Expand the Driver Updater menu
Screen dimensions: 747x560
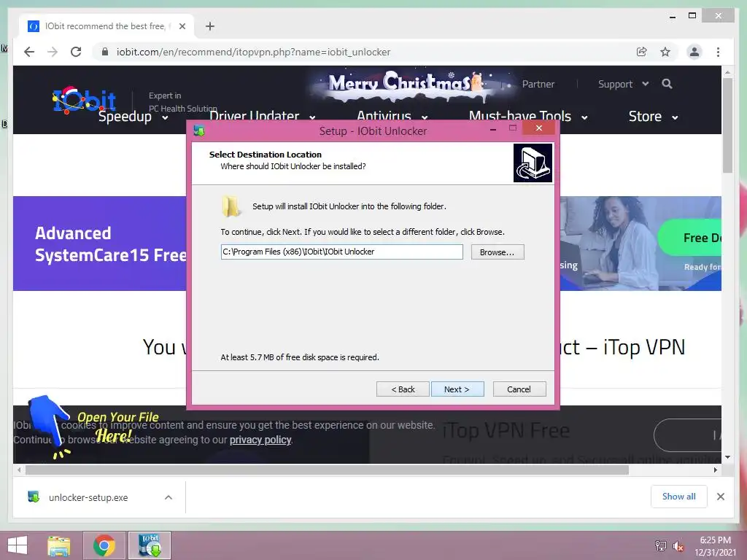[262, 117]
